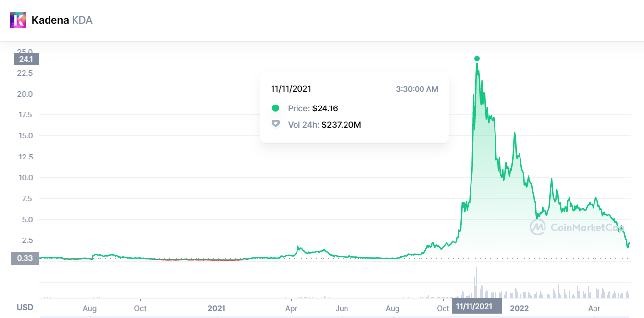Click the green peak price marker dot

477,59
